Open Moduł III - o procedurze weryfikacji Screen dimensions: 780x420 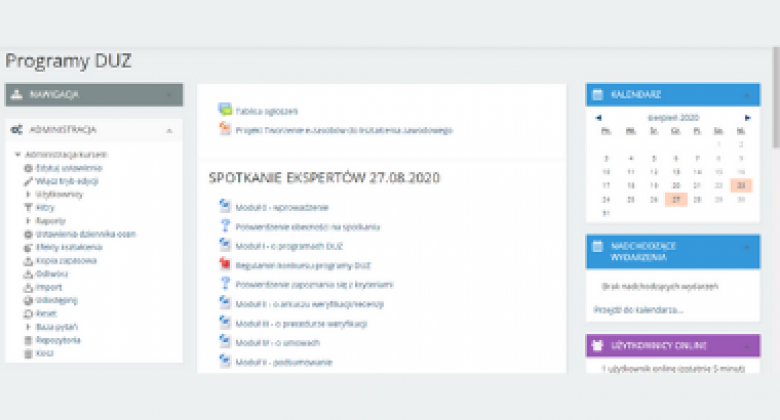302,323
